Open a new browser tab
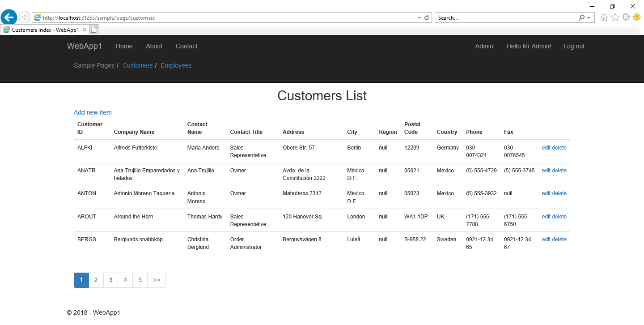644x325 pixels. (94, 30)
